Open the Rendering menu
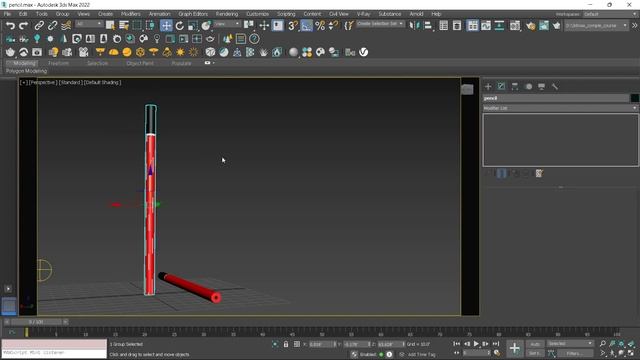 [227, 14]
